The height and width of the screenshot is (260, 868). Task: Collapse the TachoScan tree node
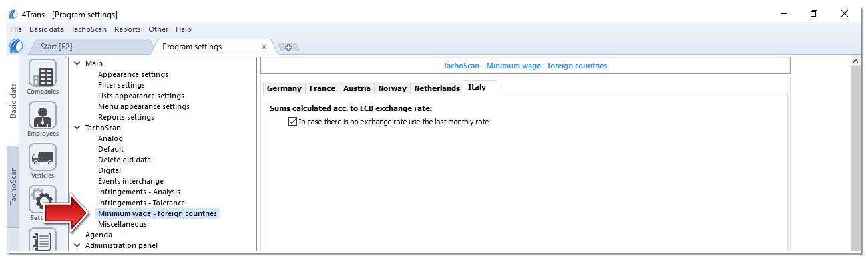77,128
